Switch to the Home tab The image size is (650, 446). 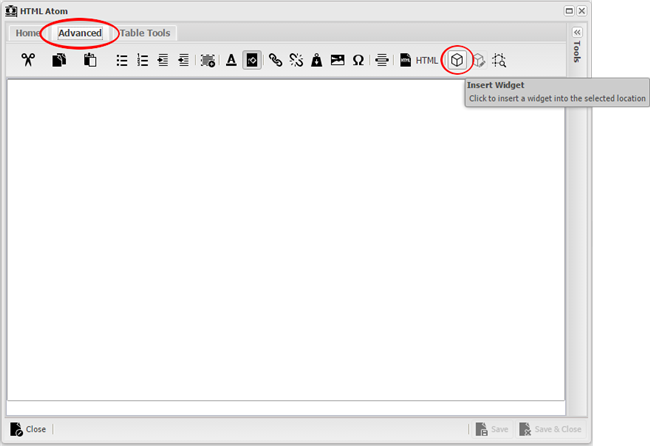(28, 33)
